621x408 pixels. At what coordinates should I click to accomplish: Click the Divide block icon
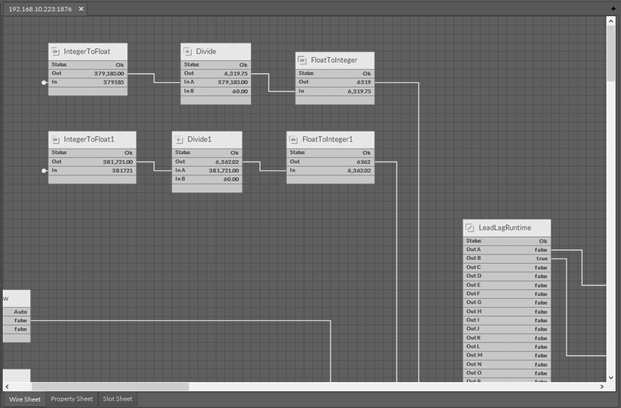pyautogui.click(x=189, y=51)
